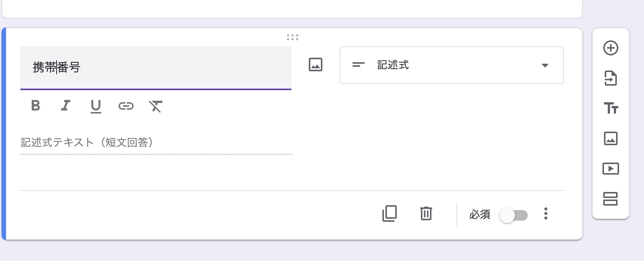Click the dropdown arrow beside 記述式
This screenshot has height=261, width=644.
point(545,66)
